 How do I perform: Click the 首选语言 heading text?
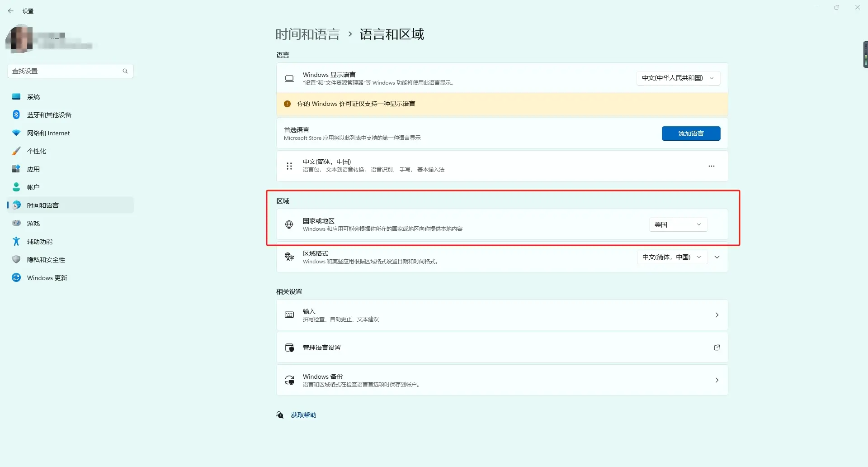(297, 130)
